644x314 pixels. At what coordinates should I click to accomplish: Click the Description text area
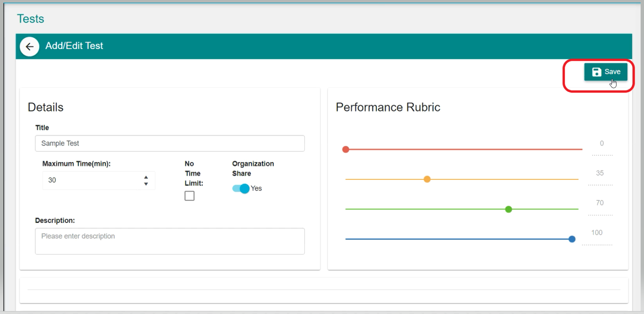(169, 241)
